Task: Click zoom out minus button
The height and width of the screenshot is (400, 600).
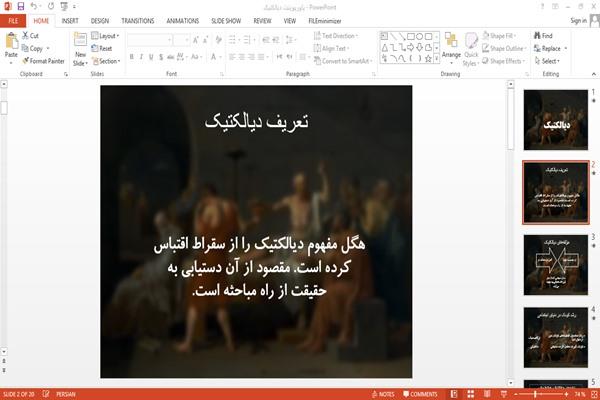Action: point(516,394)
